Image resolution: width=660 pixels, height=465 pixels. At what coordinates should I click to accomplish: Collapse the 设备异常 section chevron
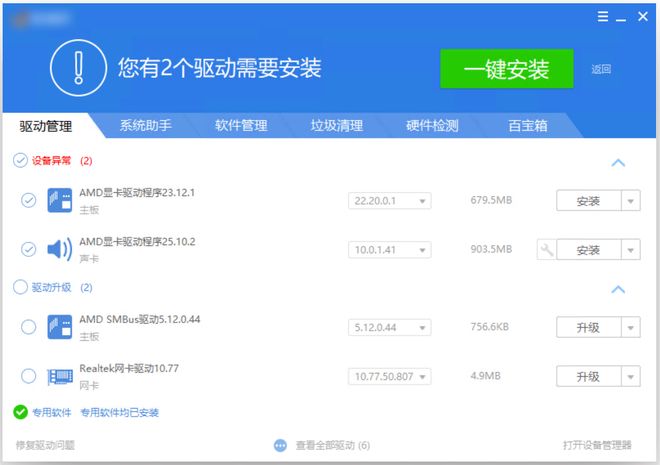pos(618,162)
